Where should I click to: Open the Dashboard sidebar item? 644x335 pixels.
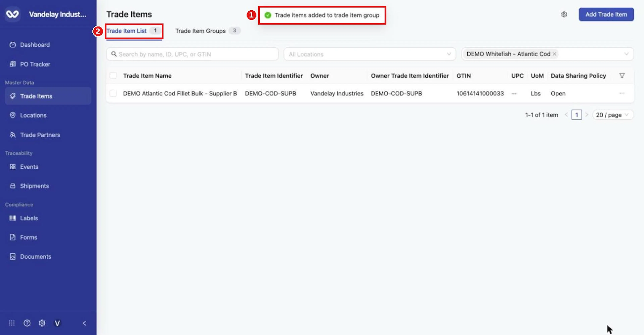[x=35, y=44]
